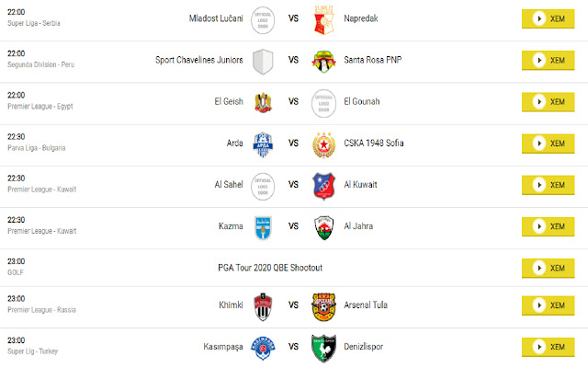Screen dimensions: 588x368
Task: Click the Santa Rosa PNP club logo
Action: tap(323, 62)
